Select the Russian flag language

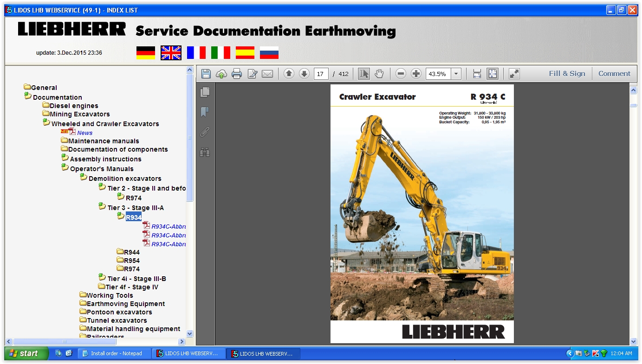[269, 53]
